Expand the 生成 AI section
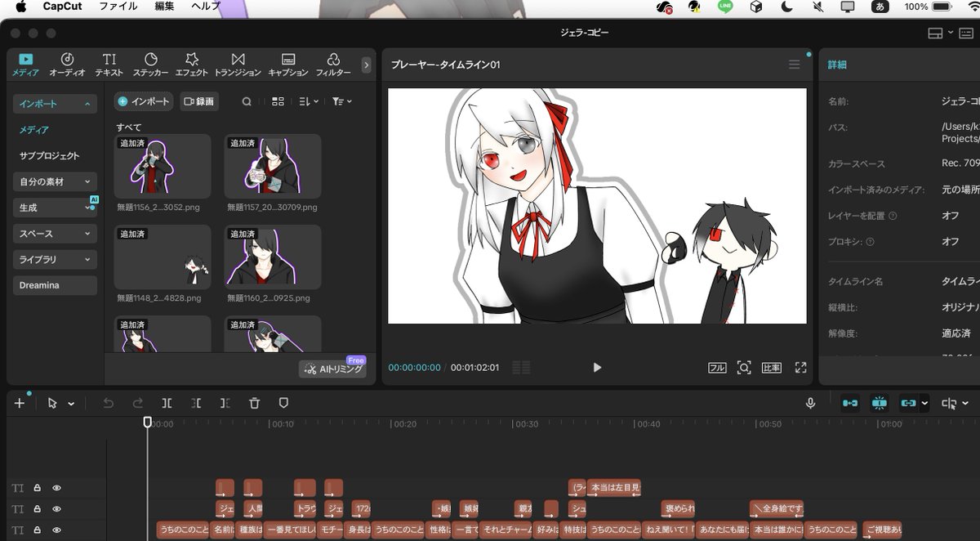The width and height of the screenshot is (980, 541). [x=55, y=208]
